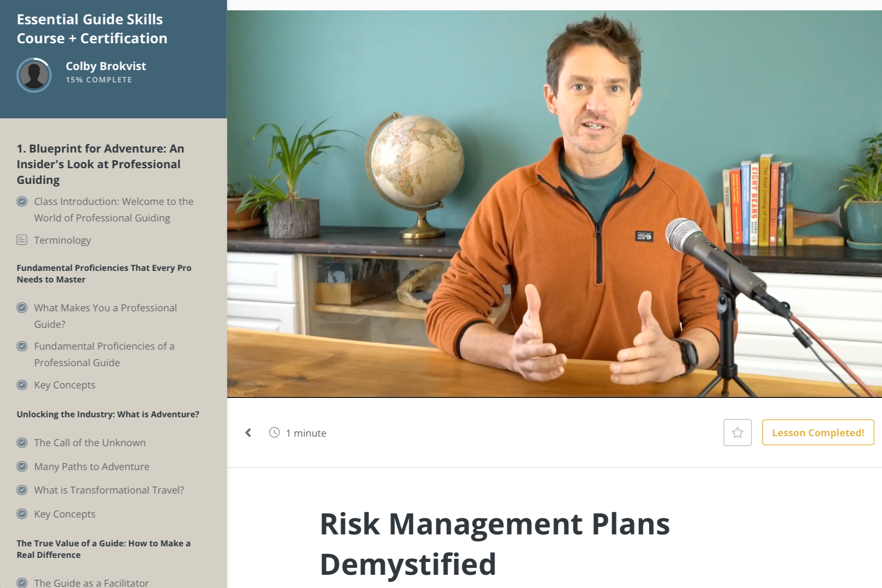Click the clock duration icon
882x588 pixels.
point(274,433)
